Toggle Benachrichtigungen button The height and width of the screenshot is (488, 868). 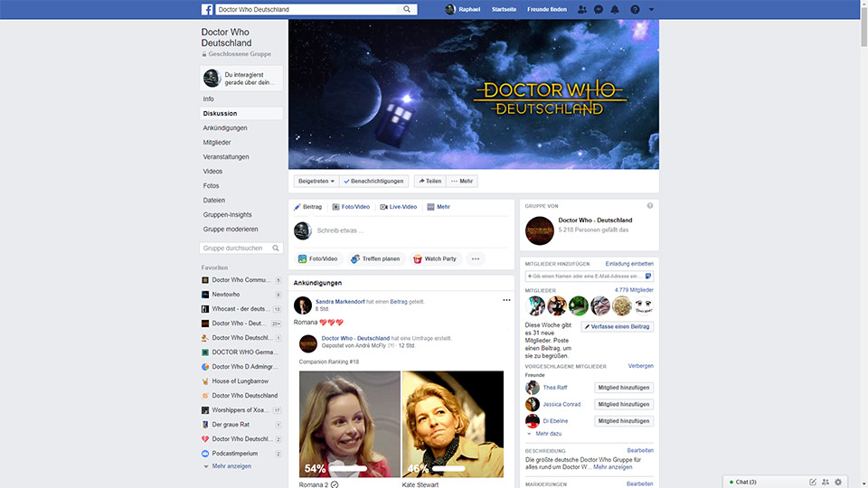373,181
